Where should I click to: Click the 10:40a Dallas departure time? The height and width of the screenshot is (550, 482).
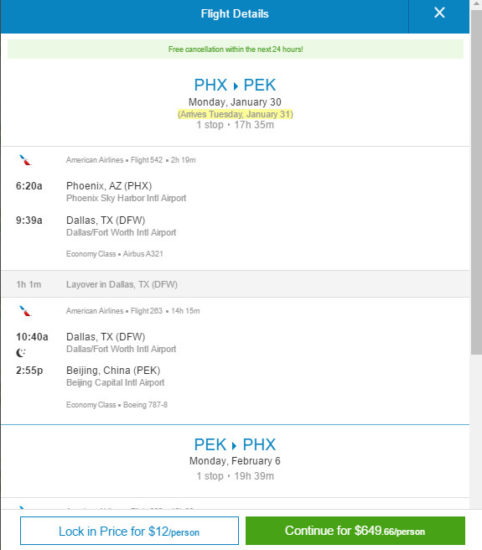point(32,337)
